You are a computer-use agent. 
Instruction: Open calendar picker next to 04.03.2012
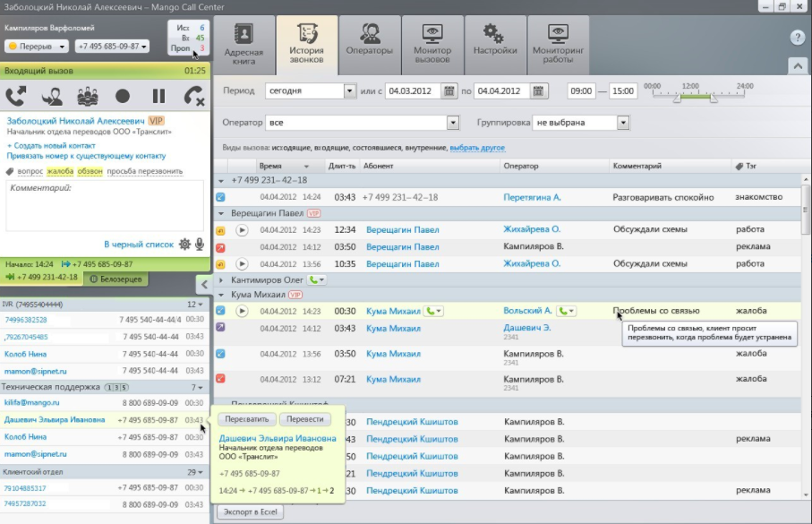pos(449,90)
